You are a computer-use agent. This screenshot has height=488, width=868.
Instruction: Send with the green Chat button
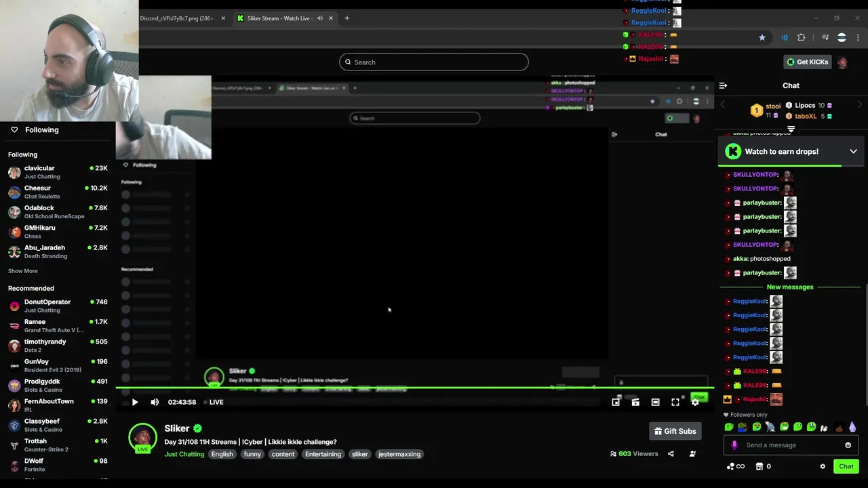click(846, 466)
